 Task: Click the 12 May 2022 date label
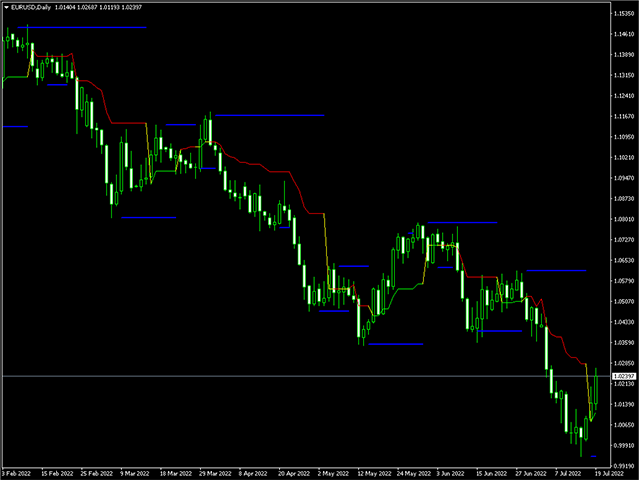[374, 474]
